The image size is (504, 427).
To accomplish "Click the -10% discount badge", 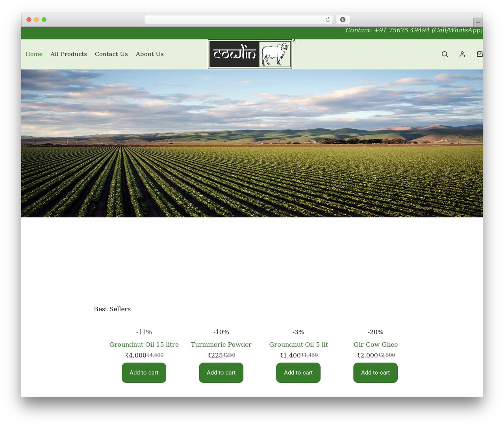I will tap(221, 332).
